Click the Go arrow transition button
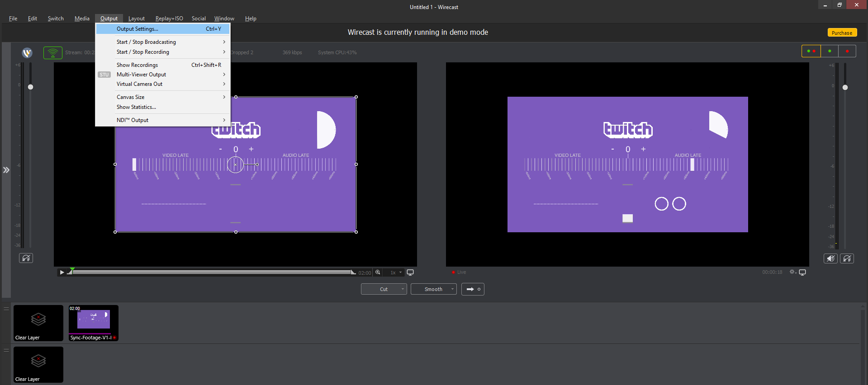 tap(473, 289)
